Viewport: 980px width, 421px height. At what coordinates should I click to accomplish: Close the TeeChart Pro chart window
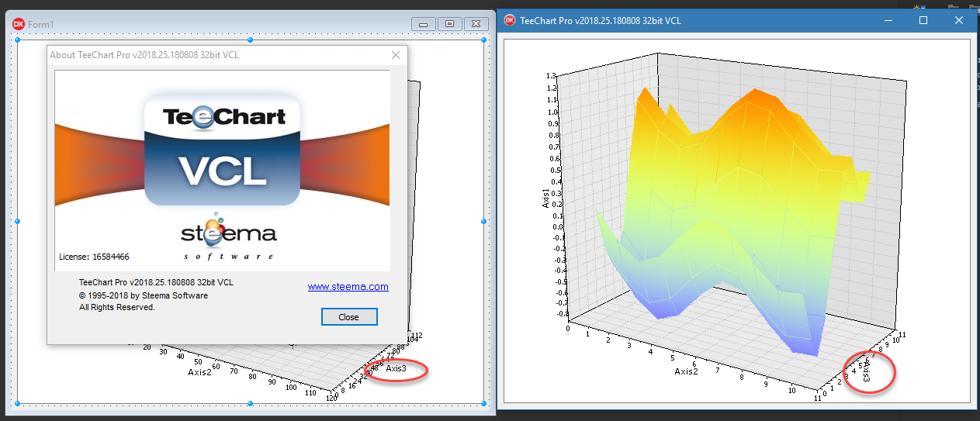click(x=958, y=20)
